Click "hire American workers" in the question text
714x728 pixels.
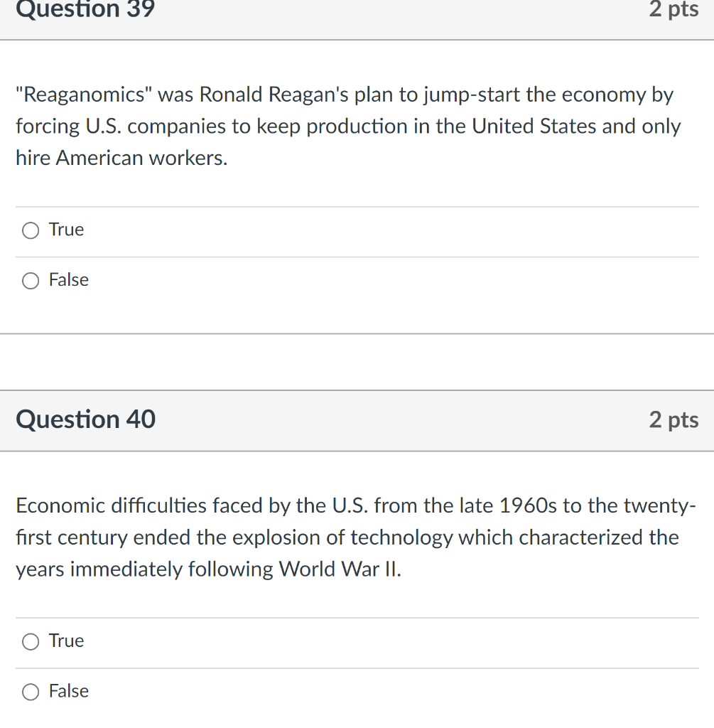(121, 158)
